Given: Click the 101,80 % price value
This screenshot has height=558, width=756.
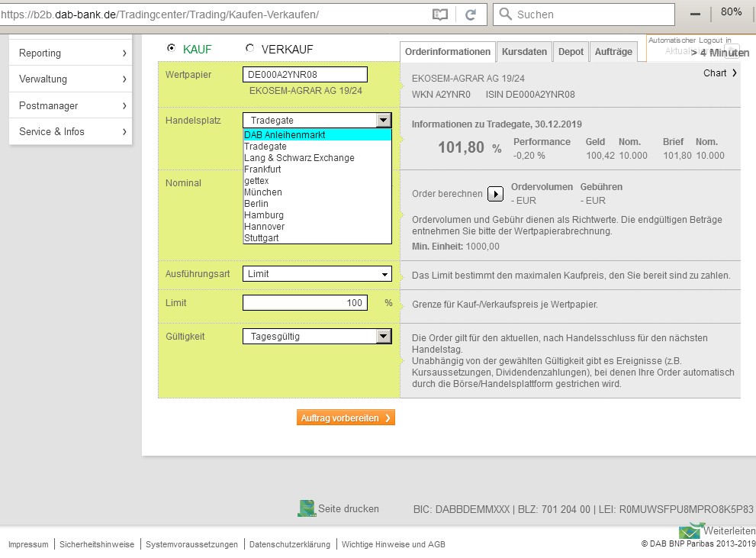Looking at the screenshot, I should [x=470, y=147].
